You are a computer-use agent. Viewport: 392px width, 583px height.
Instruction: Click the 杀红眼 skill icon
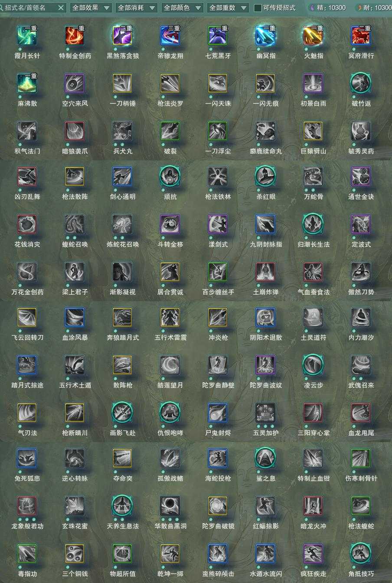[x=265, y=176]
